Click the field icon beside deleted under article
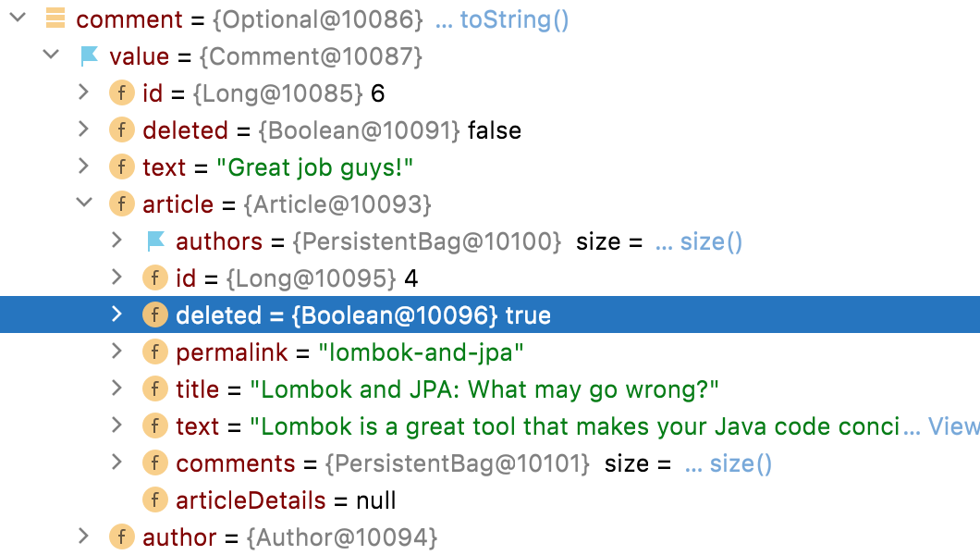The width and height of the screenshot is (980, 555). click(155, 314)
